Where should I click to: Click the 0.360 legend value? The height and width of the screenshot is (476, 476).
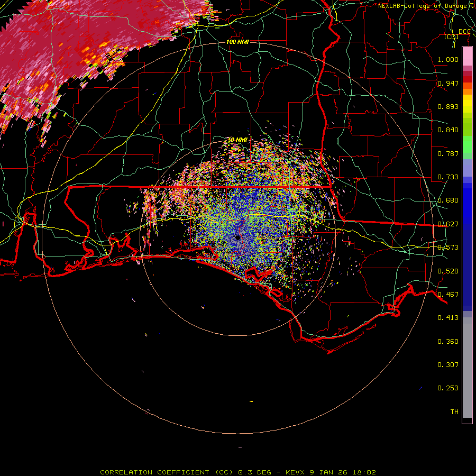pyautogui.click(x=448, y=342)
